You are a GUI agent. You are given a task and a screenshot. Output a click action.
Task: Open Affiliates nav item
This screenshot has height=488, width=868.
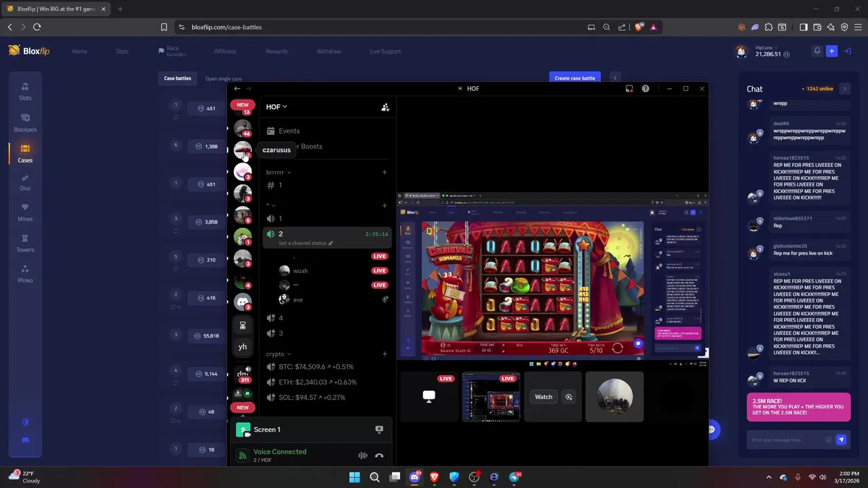click(x=225, y=52)
